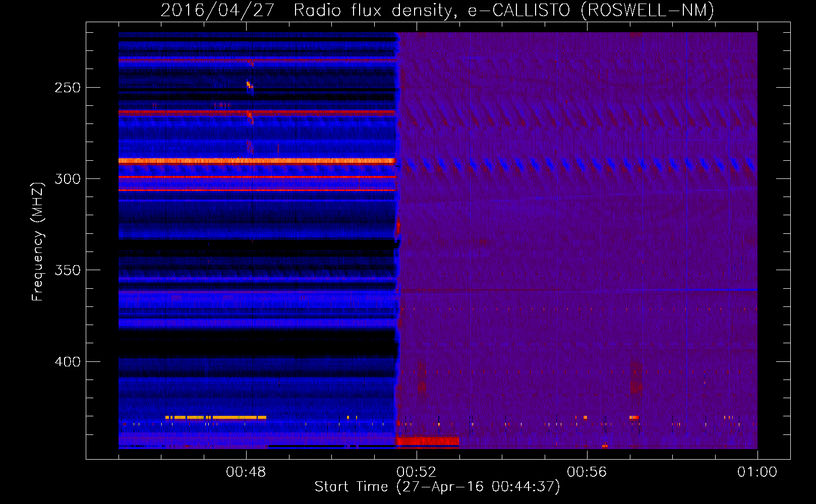Viewport: 816px width, 504px height.
Task: Click the 00:48 time tick label
Action: coord(246,472)
